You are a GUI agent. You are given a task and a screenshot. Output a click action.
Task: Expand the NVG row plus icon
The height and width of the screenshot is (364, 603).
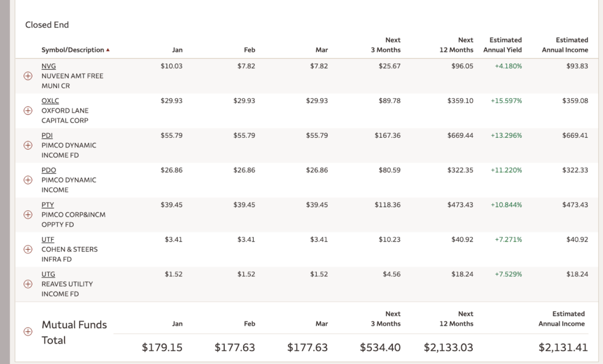(x=28, y=76)
